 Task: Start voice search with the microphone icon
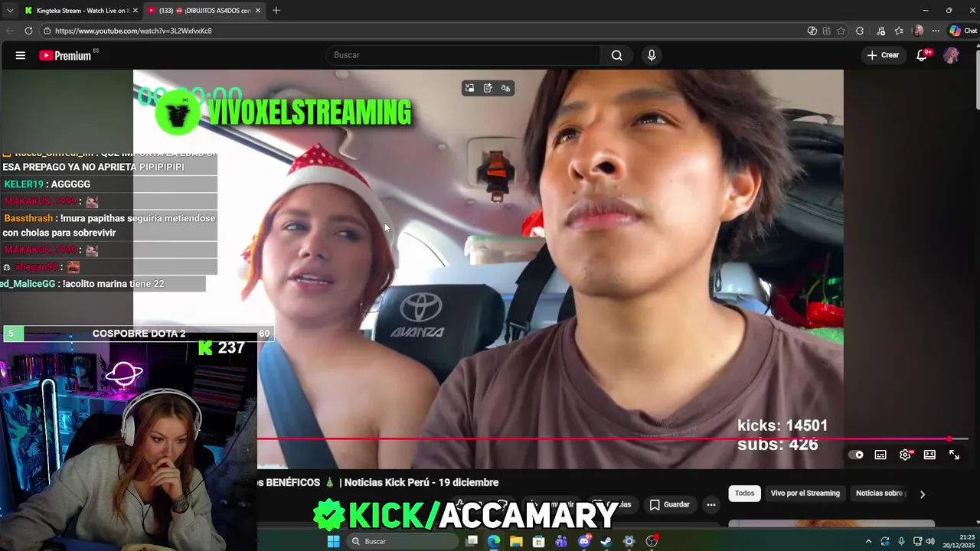(x=652, y=55)
